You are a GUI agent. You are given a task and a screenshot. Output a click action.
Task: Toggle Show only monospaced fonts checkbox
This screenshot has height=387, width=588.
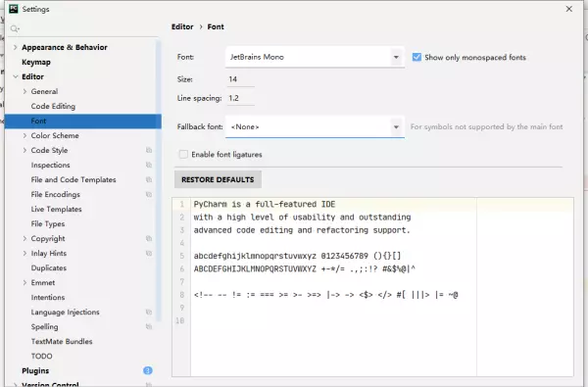pyautogui.click(x=416, y=57)
